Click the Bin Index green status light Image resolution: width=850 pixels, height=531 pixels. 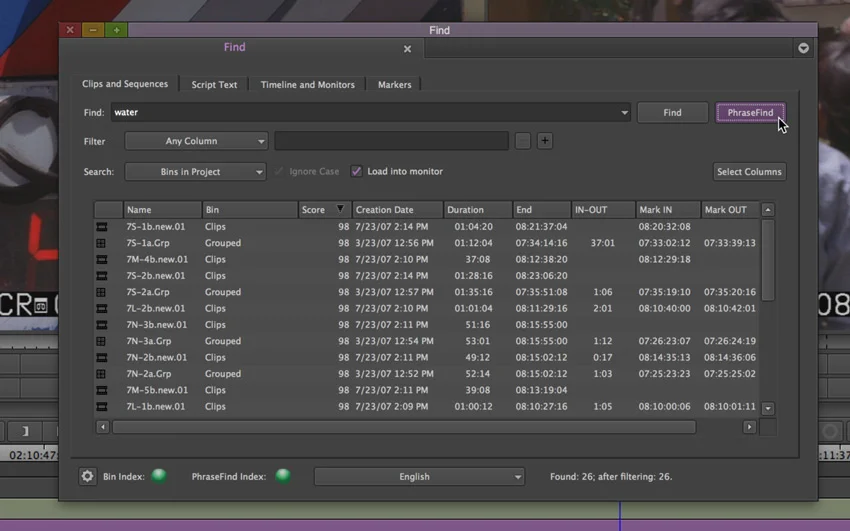[x=159, y=476]
